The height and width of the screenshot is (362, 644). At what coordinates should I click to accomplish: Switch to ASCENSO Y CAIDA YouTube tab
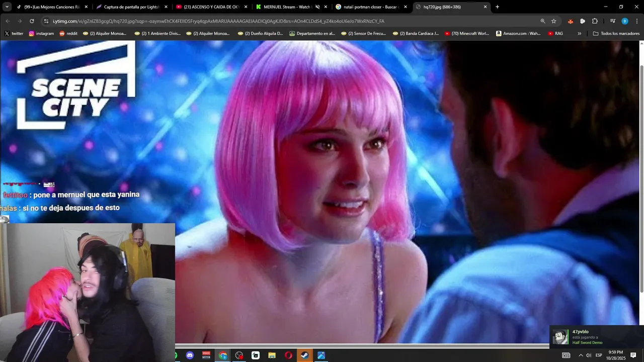pos(211,7)
